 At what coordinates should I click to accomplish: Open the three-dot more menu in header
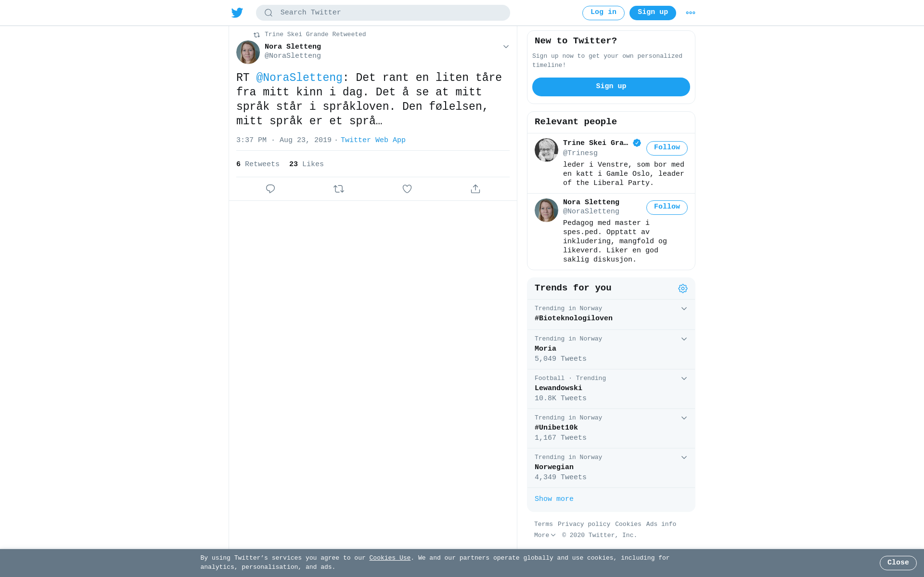[x=691, y=13]
